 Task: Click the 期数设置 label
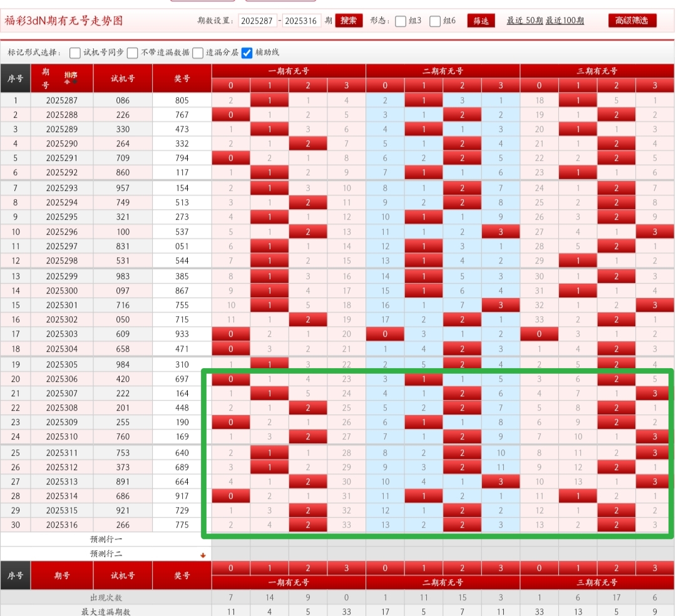(x=215, y=21)
